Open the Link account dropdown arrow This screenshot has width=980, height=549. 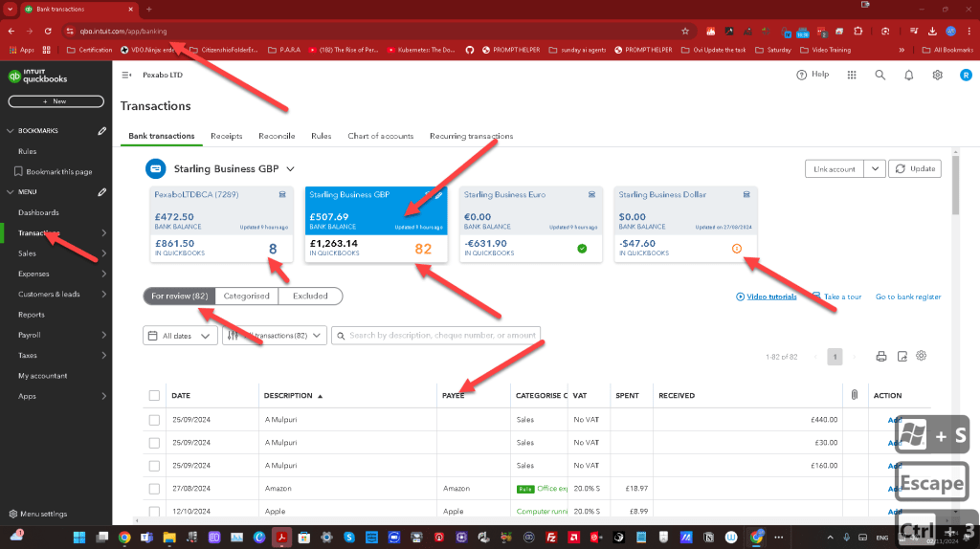click(x=875, y=168)
